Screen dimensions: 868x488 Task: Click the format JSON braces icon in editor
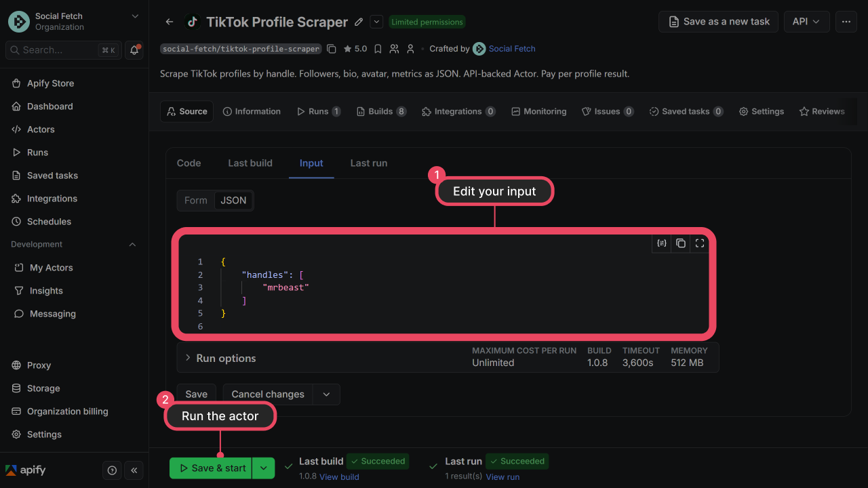(662, 243)
